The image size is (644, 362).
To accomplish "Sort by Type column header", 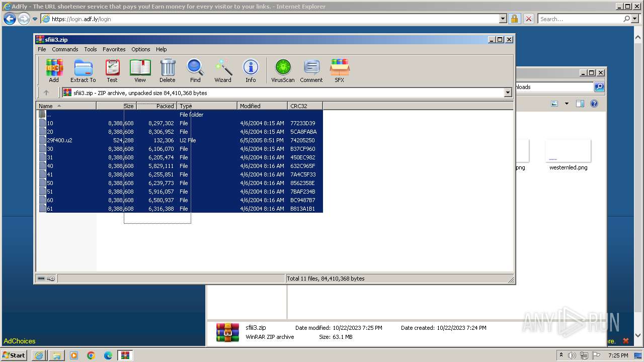I will coord(207,106).
